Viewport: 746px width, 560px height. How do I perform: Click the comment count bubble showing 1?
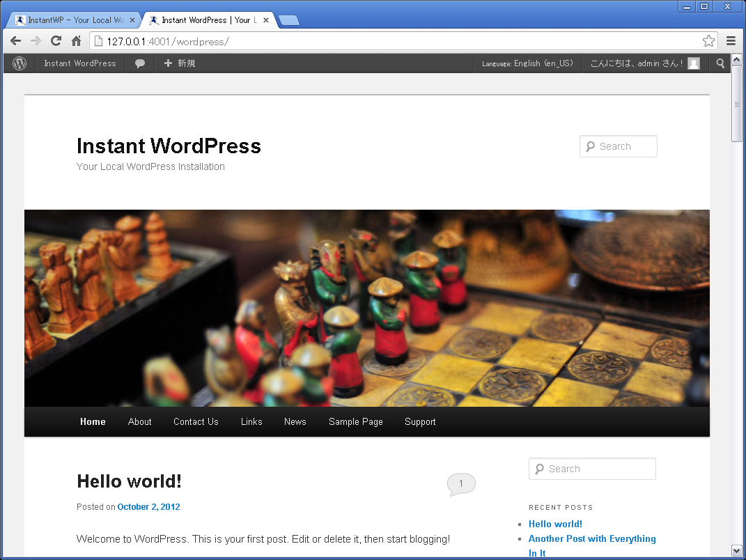tap(461, 484)
